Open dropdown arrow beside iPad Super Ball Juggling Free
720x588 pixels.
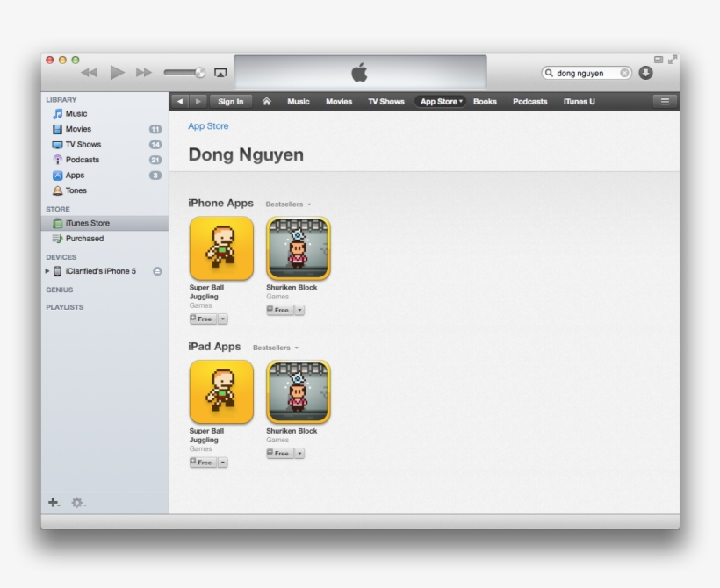click(223, 463)
